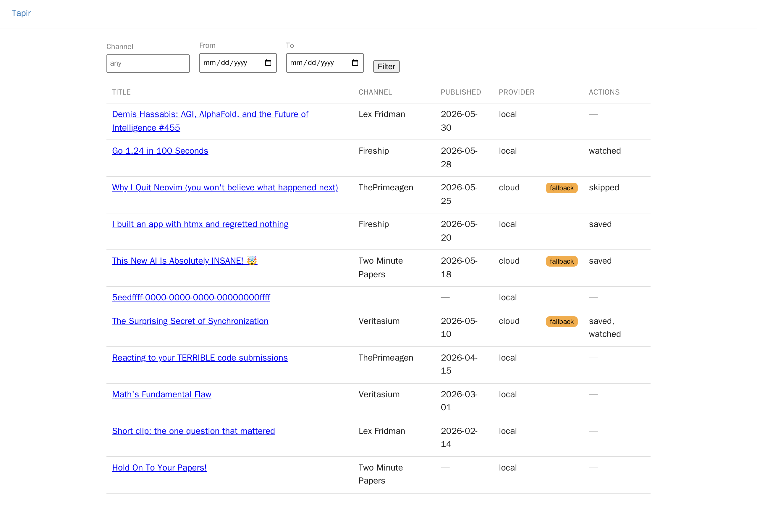Click ThePrimeagen channel in the Neovim row
This screenshot has width=757, height=532.
[386, 187]
